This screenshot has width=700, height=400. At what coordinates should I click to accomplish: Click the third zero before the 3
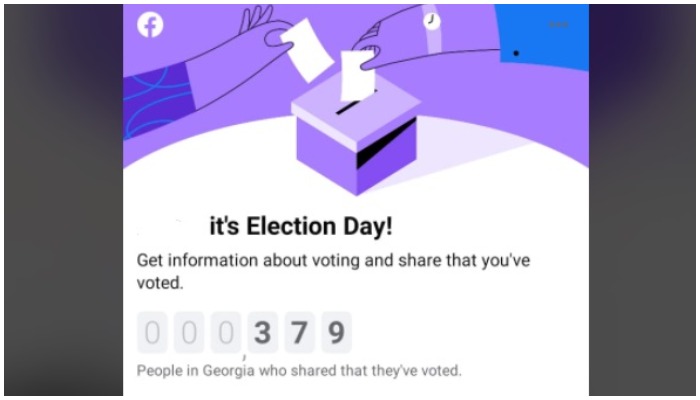(226, 333)
